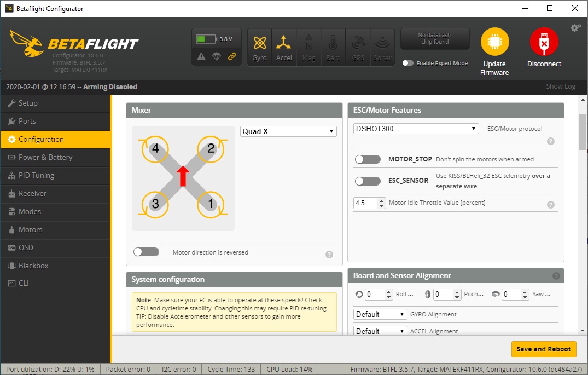The width and height of the screenshot is (588, 375).
Task: Click the Mag sensor icon
Action: pyautogui.click(x=308, y=47)
